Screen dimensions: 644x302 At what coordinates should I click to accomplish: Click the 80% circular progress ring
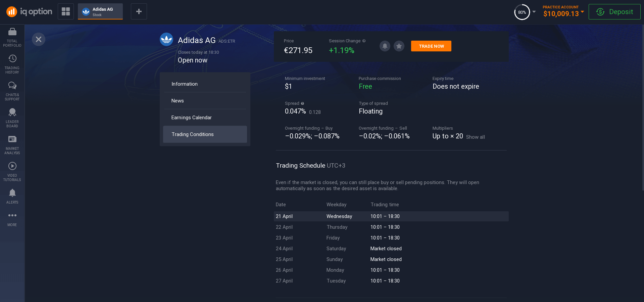(522, 12)
